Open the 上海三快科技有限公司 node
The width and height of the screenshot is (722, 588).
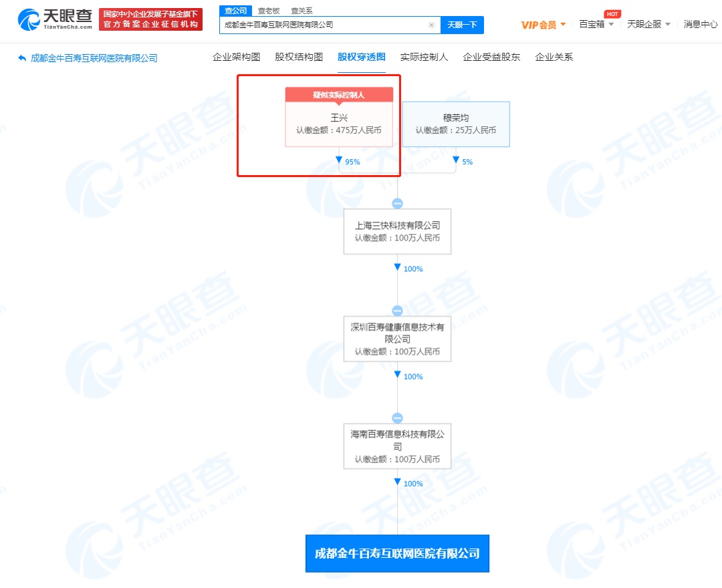pos(397,231)
